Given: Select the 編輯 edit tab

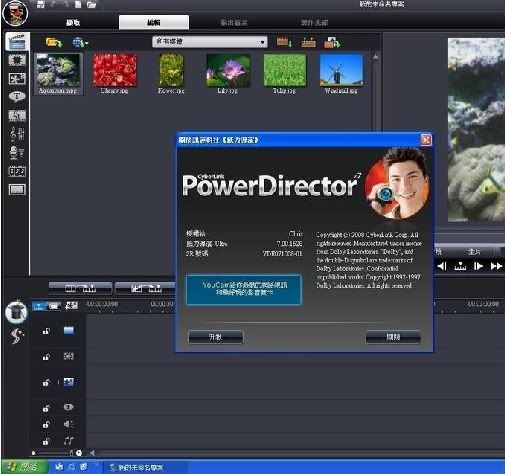Looking at the screenshot, I should tap(154, 22).
